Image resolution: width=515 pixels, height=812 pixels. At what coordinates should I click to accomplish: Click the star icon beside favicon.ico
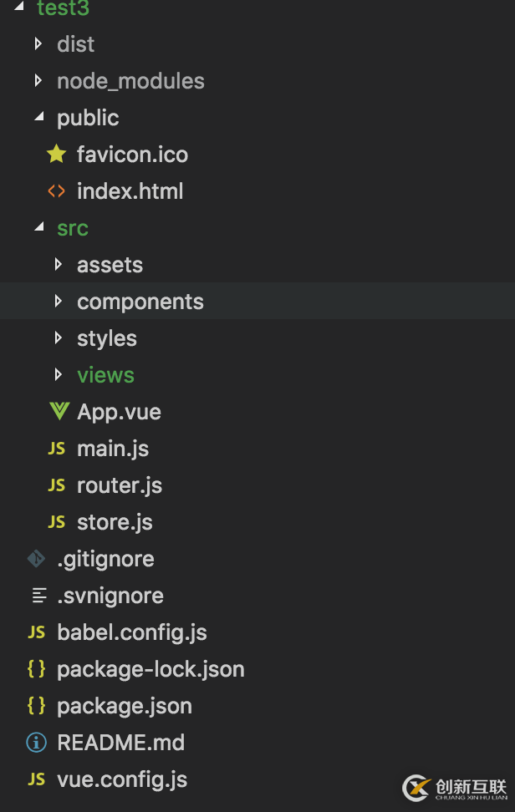(x=56, y=155)
